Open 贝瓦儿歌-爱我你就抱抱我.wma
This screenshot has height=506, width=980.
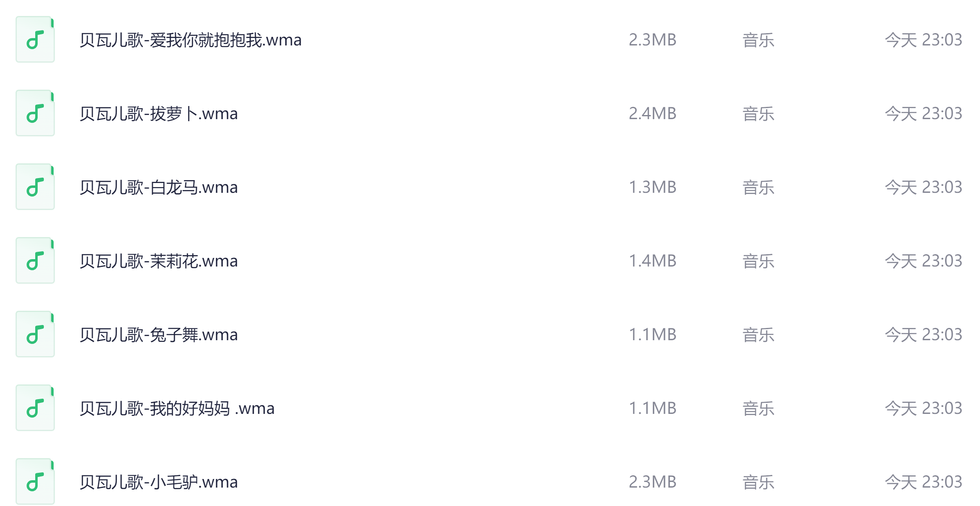tap(190, 41)
